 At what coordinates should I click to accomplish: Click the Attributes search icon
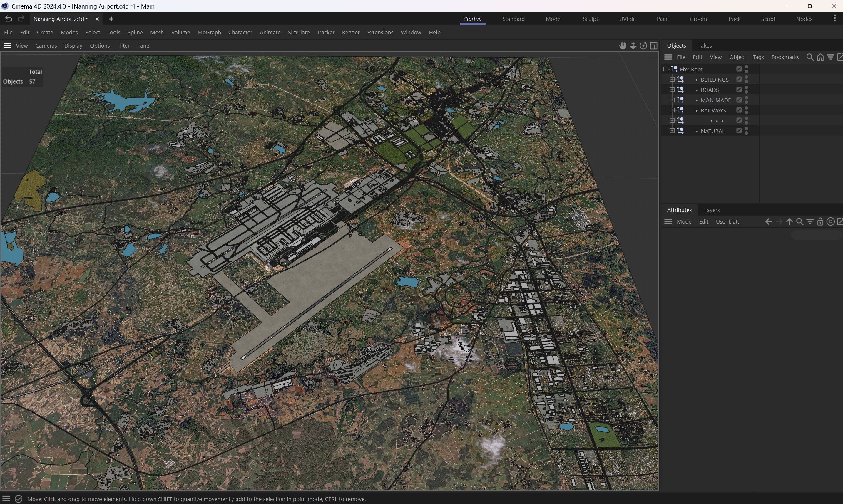coord(800,221)
